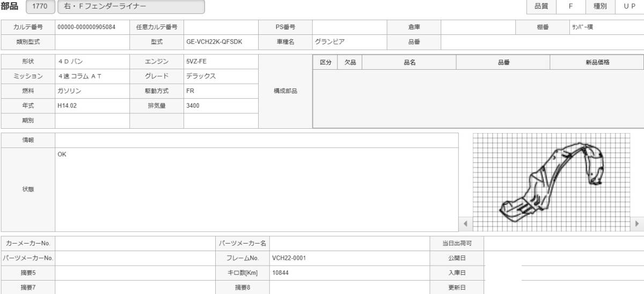Click the 品質 label

(x=541, y=6)
